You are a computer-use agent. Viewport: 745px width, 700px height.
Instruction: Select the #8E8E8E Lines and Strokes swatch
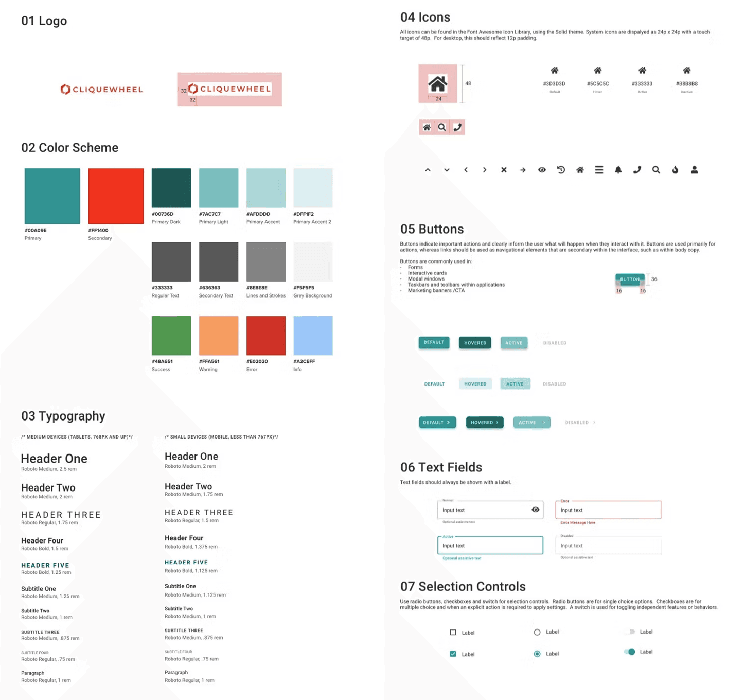click(x=266, y=261)
